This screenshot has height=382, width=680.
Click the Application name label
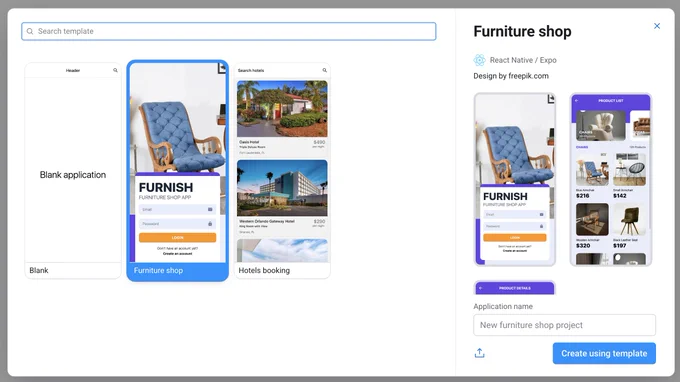(x=503, y=306)
